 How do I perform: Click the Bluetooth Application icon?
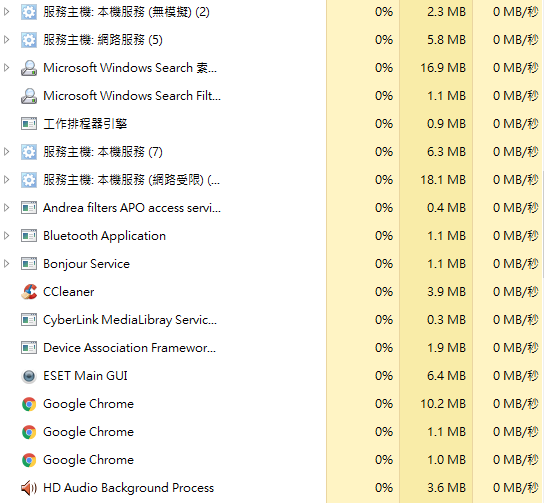(x=29, y=236)
